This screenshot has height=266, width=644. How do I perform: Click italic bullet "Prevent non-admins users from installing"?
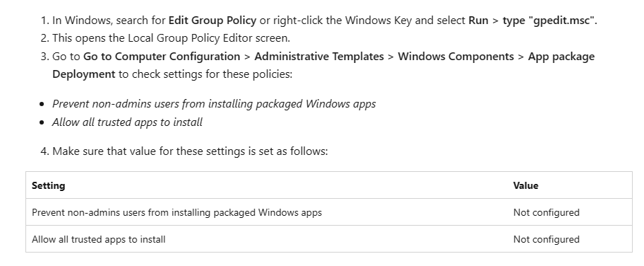coord(214,104)
